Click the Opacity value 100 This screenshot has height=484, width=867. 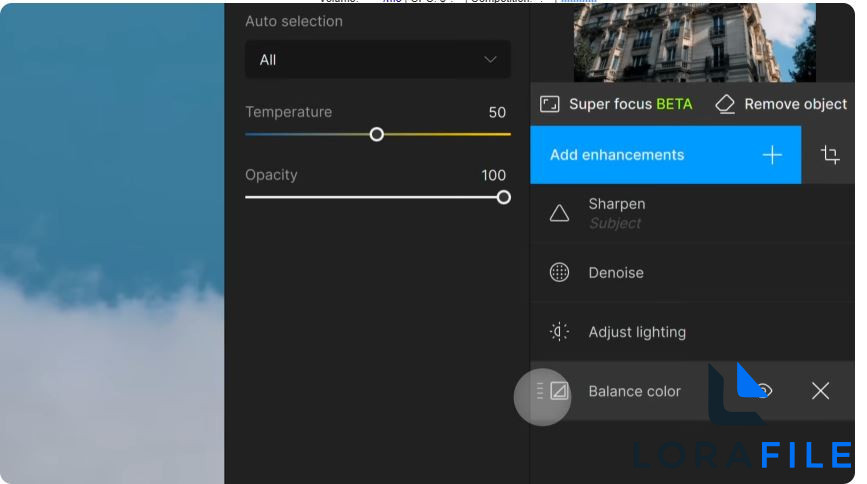click(493, 175)
